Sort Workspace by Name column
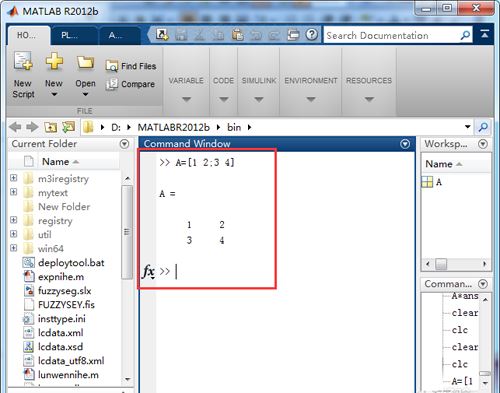 (x=443, y=164)
